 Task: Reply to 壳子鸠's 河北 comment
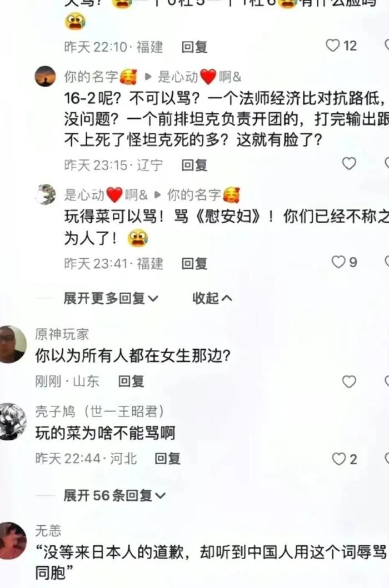click(x=167, y=458)
